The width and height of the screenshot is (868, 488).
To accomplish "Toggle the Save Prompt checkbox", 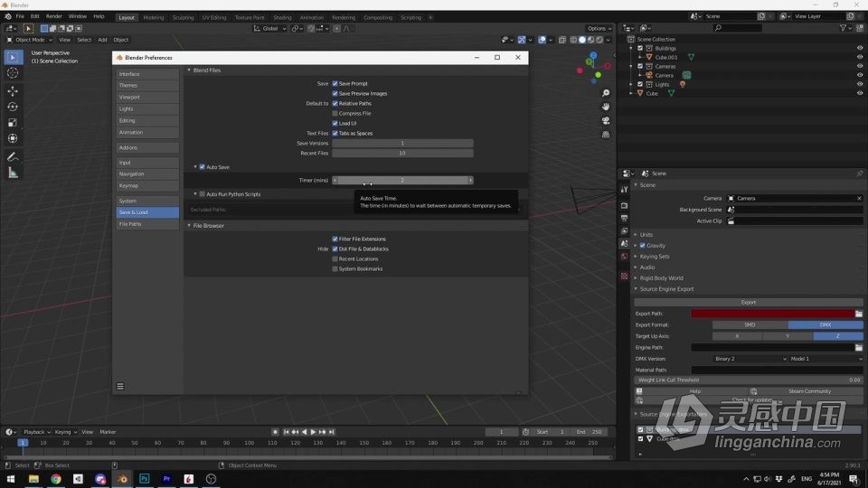I will point(335,83).
